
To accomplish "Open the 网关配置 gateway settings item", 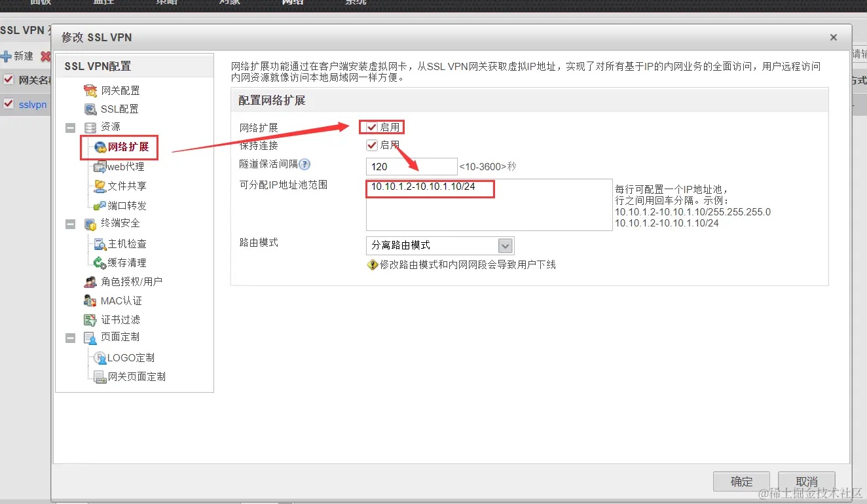I will click(x=112, y=90).
